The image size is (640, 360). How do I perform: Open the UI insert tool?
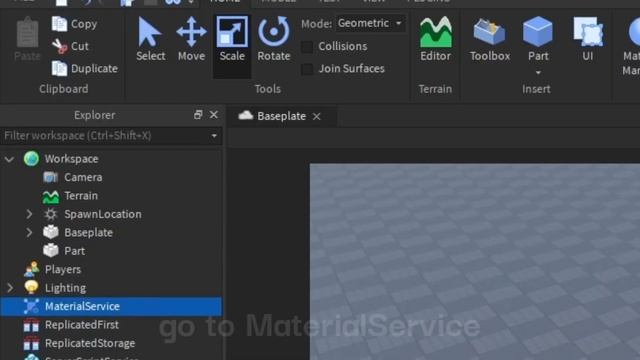[x=588, y=40]
